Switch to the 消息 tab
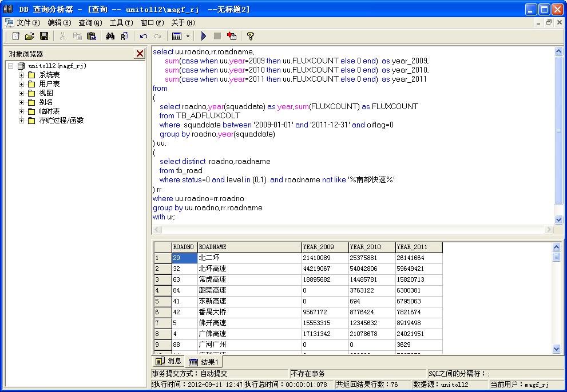 click(x=168, y=361)
